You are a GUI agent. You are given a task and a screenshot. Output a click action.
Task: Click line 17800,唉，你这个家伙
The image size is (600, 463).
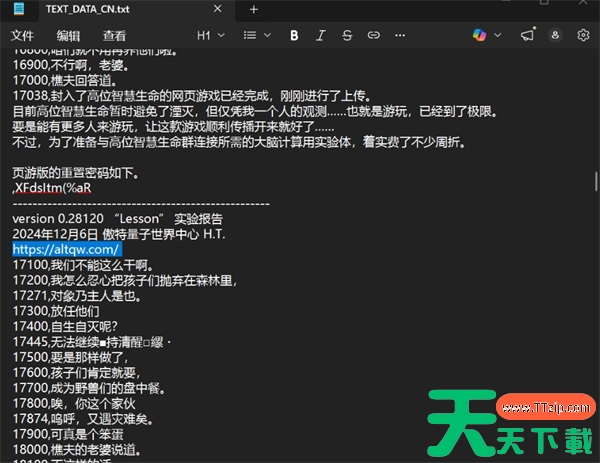(74, 403)
